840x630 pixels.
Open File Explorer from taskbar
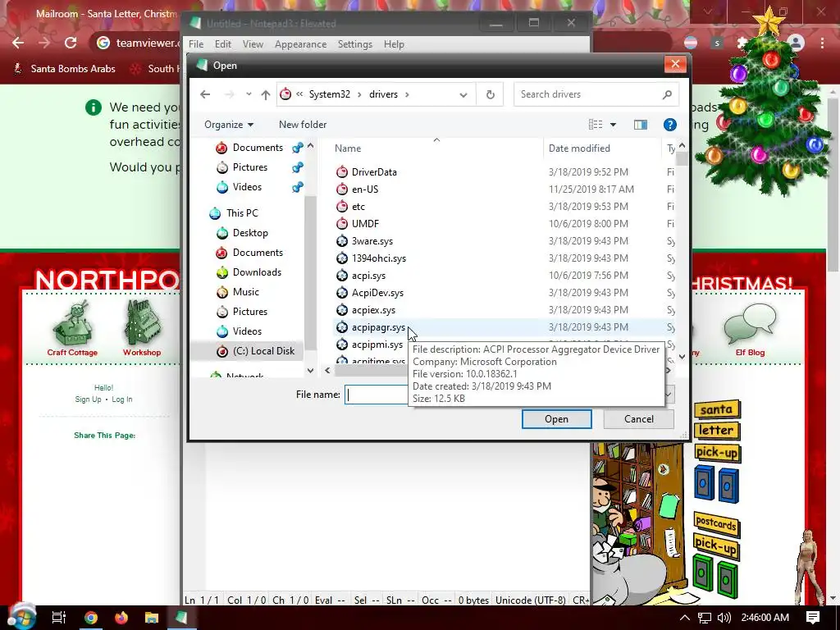pos(152,618)
